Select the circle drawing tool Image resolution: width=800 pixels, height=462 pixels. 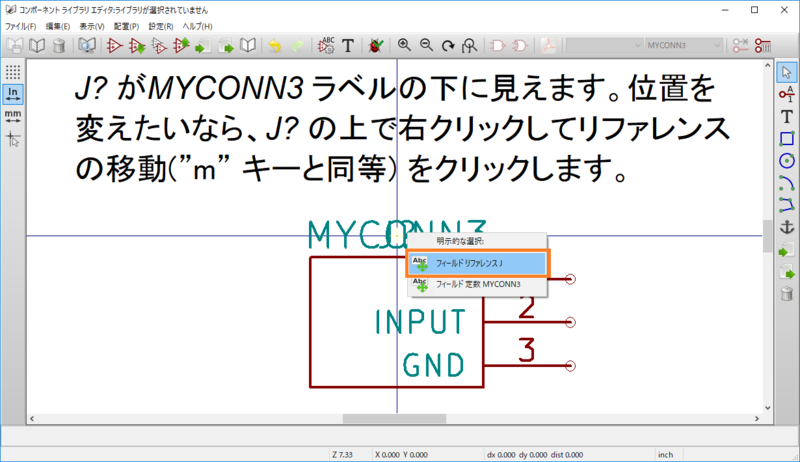[x=786, y=161]
